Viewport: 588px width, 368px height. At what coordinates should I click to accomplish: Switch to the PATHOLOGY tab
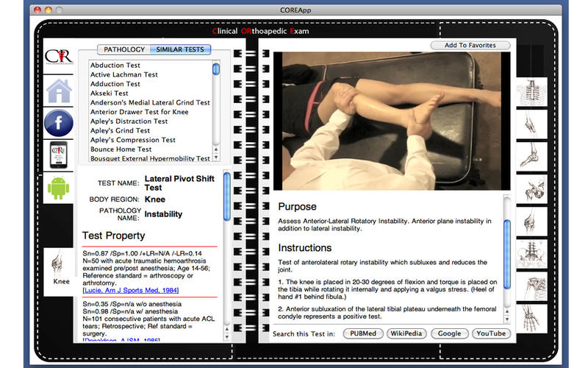coord(124,49)
